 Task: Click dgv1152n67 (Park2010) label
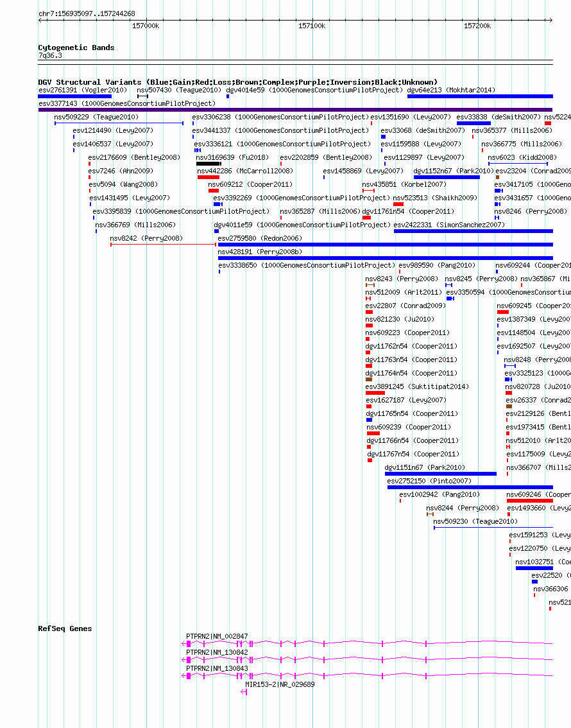pyautogui.click(x=454, y=171)
